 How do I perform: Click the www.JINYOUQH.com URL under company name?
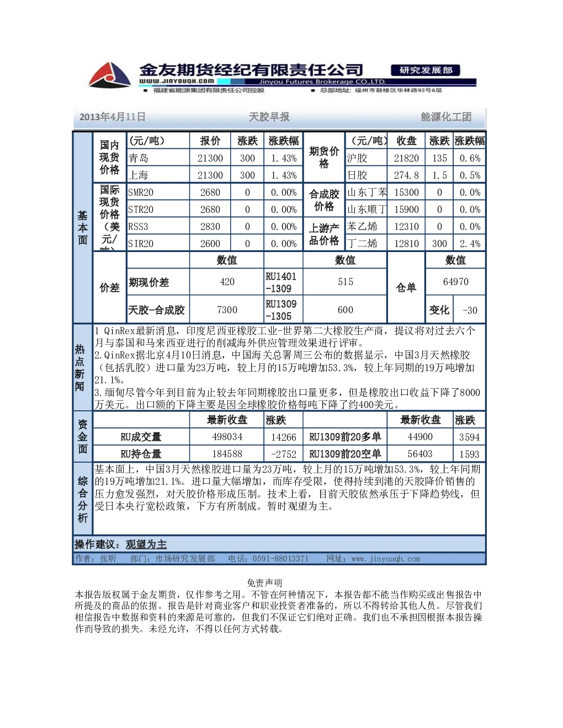tap(177, 81)
